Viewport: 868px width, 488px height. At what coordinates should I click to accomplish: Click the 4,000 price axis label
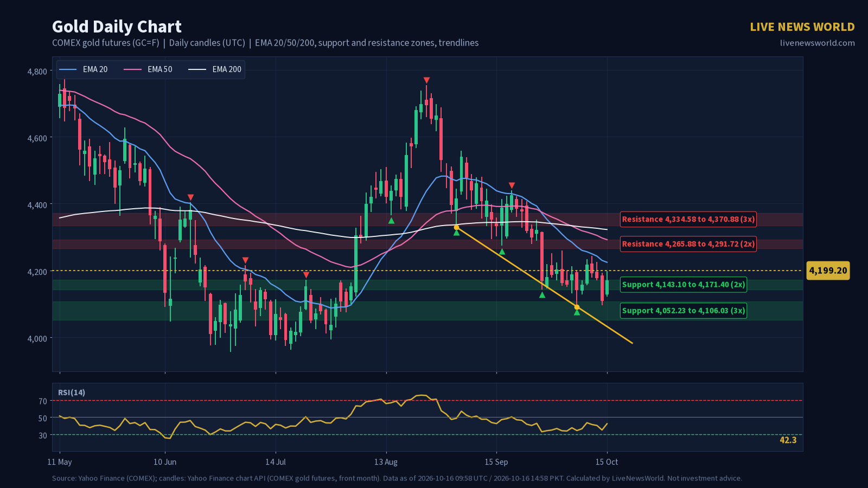(x=37, y=338)
